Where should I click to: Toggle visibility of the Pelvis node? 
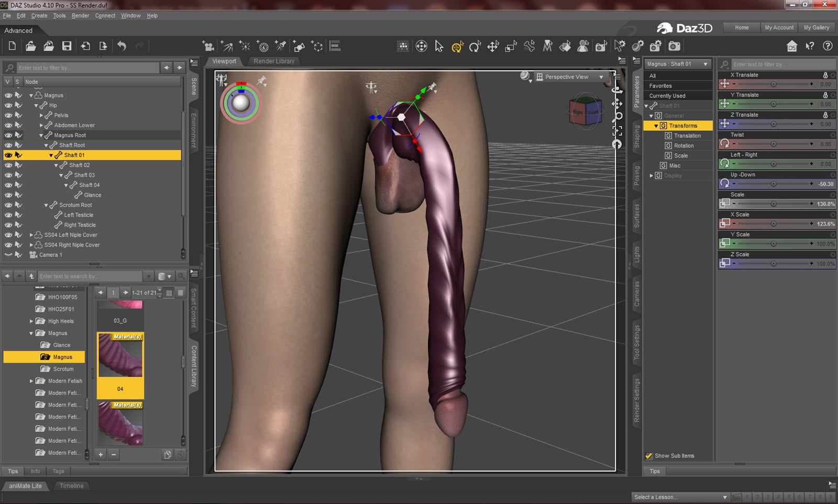pyautogui.click(x=8, y=115)
